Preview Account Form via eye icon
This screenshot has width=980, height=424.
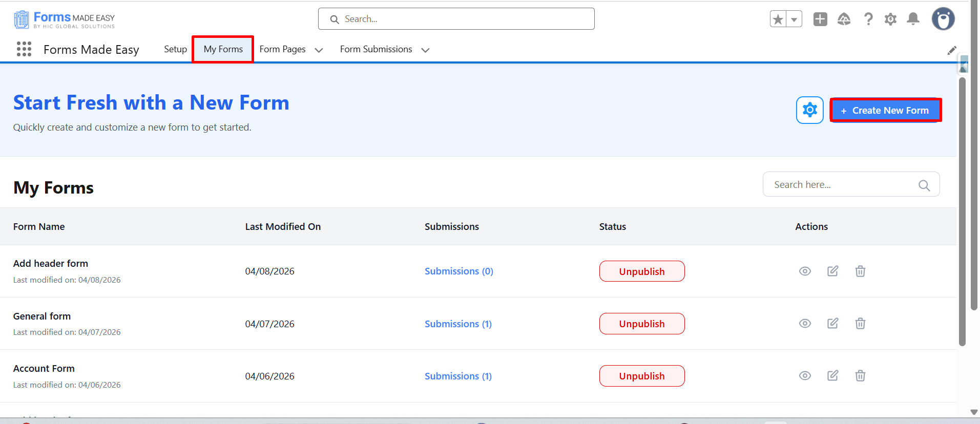click(805, 376)
